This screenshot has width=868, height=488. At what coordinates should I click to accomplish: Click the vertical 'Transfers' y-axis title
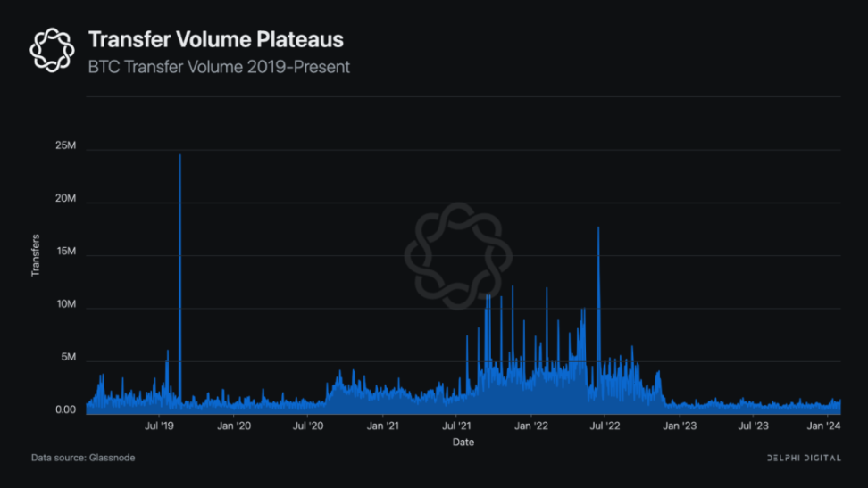pyautogui.click(x=36, y=254)
